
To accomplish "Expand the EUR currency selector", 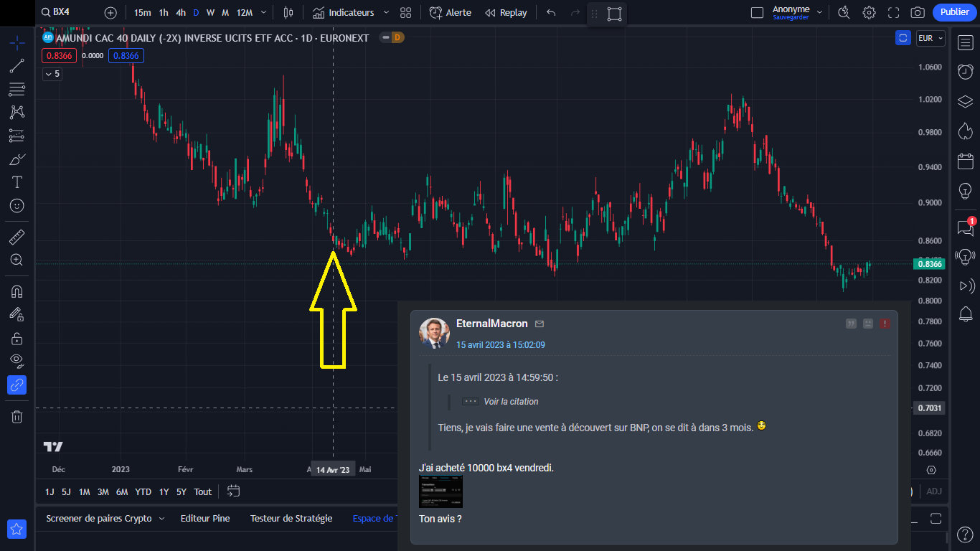I will (x=930, y=38).
